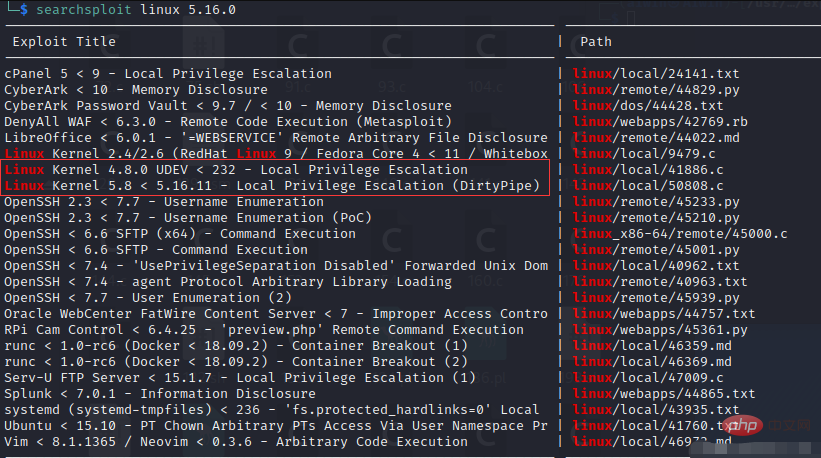The image size is (821, 458).
Task: Select the Linux Kernel 4.8.0 UDEV exploit title
Action: (x=236, y=170)
